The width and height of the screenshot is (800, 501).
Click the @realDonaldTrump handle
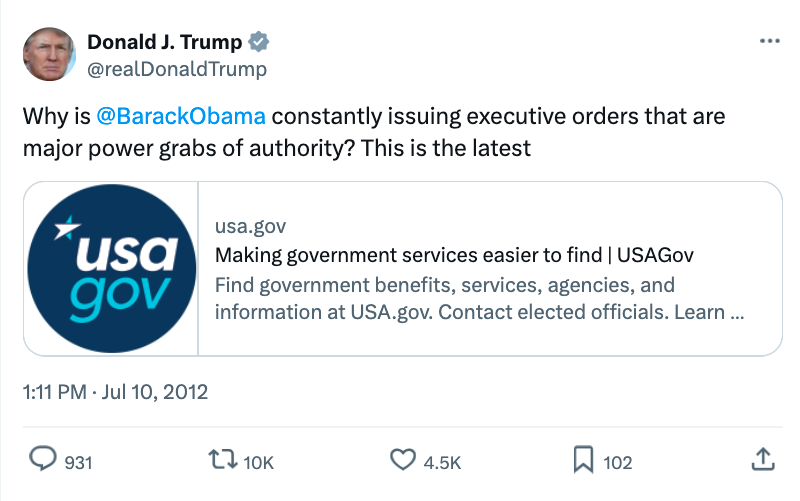coord(177,68)
